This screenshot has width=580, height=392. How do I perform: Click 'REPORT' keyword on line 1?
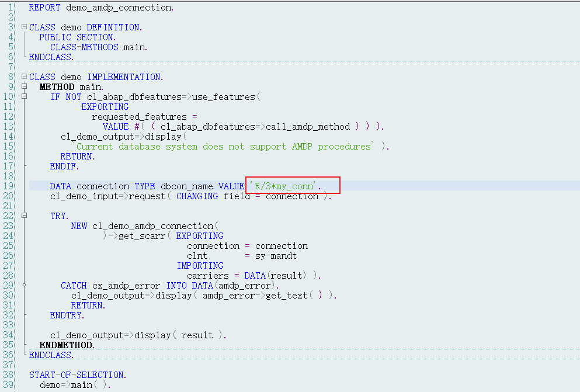tap(44, 8)
